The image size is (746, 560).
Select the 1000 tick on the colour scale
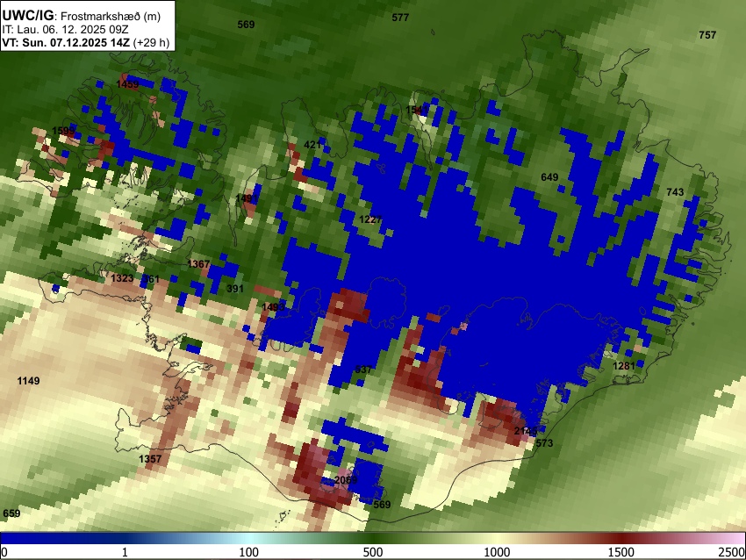point(497,552)
